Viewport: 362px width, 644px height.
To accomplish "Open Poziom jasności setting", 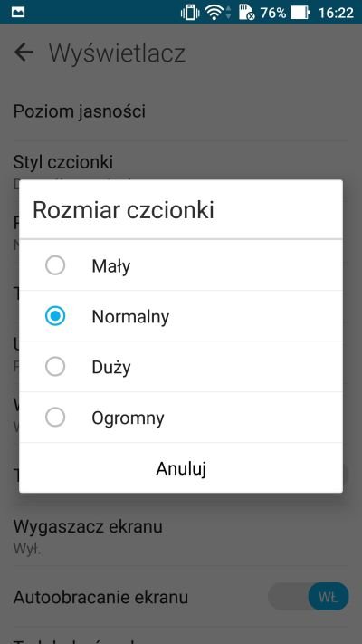I will pyautogui.click(x=181, y=111).
